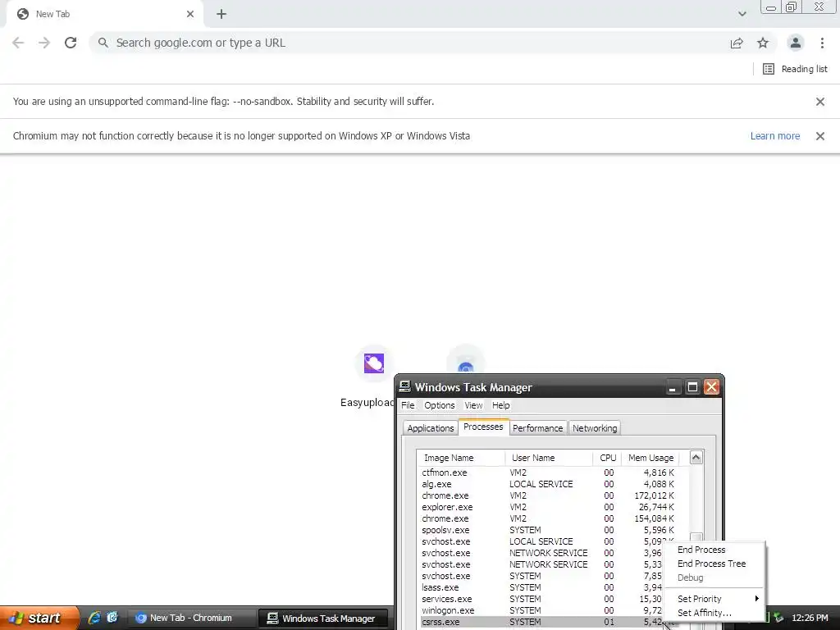Screen dimensions: 840x630
Task: Select the chrome.exe row using 154,084 K
Action: tap(552, 518)
